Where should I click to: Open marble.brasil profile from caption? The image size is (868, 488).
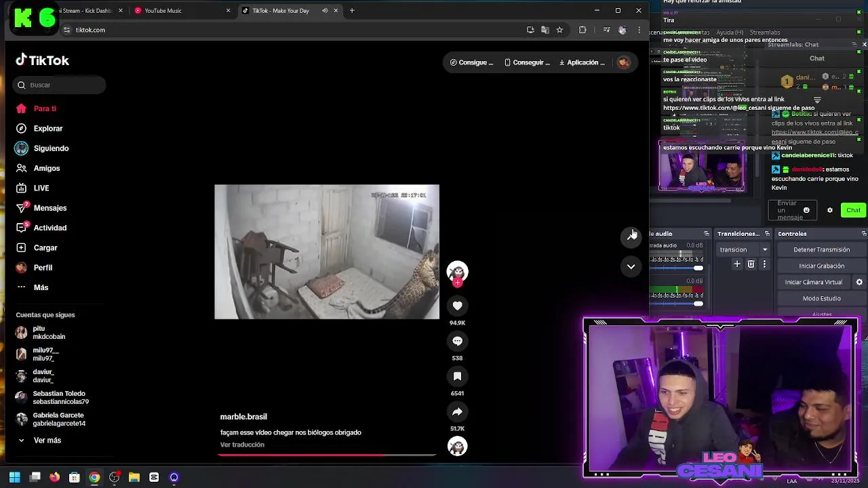point(243,417)
